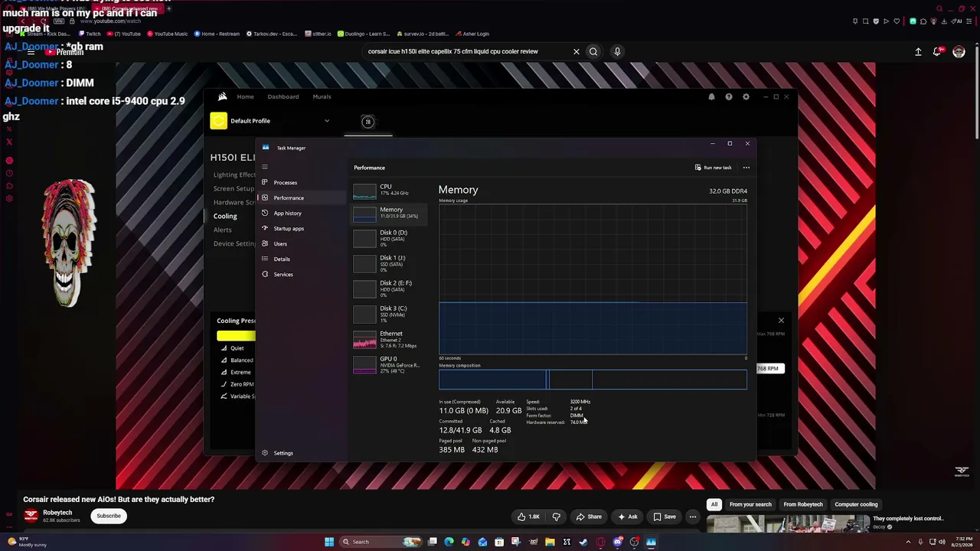Save the video to a playlist
Image resolution: width=980 pixels, height=551 pixels.
(x=664, y=517)
